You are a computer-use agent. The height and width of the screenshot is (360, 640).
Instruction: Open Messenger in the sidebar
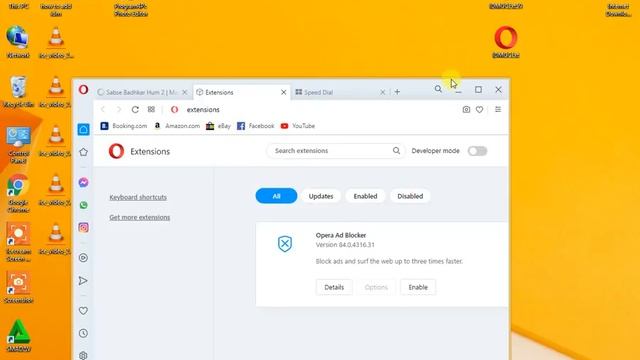[83, 182]
